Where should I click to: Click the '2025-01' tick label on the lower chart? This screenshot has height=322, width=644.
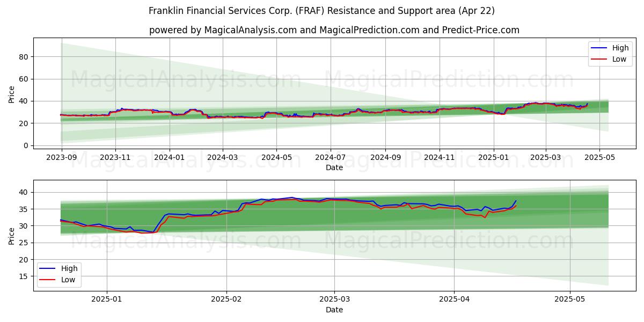pyautogui.click(x=107, y=301)
